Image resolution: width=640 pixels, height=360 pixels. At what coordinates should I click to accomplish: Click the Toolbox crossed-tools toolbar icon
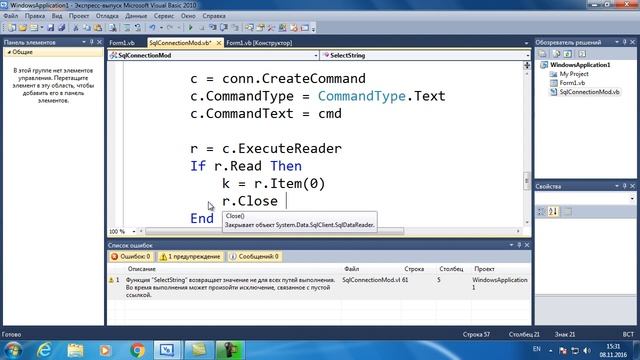pyautogui.click(x=271, y=28)
